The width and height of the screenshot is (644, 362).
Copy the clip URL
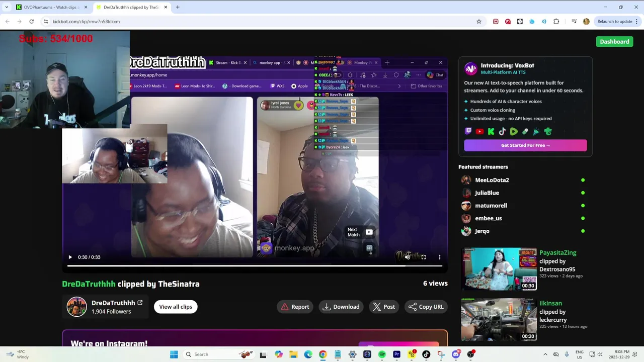(426, 307)
